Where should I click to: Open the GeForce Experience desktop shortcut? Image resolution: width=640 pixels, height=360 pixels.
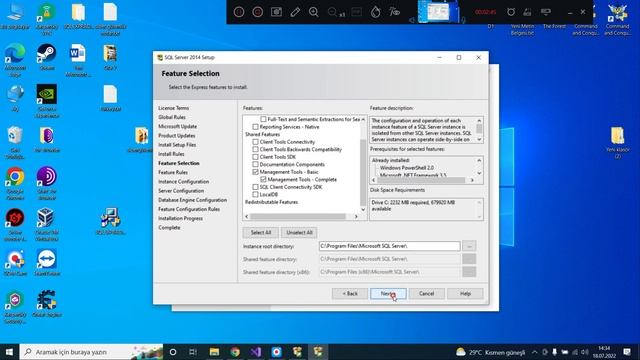click(x=47, y=100)
